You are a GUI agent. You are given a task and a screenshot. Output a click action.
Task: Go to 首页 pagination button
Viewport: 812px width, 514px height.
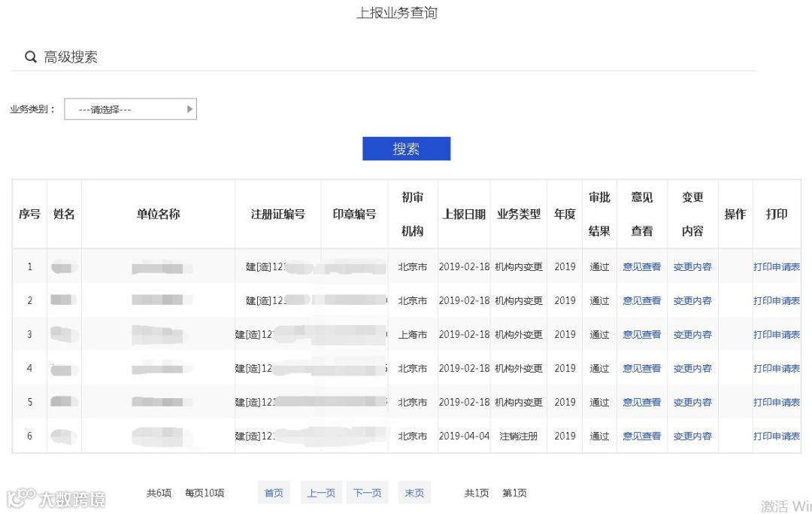coord(274,493)
